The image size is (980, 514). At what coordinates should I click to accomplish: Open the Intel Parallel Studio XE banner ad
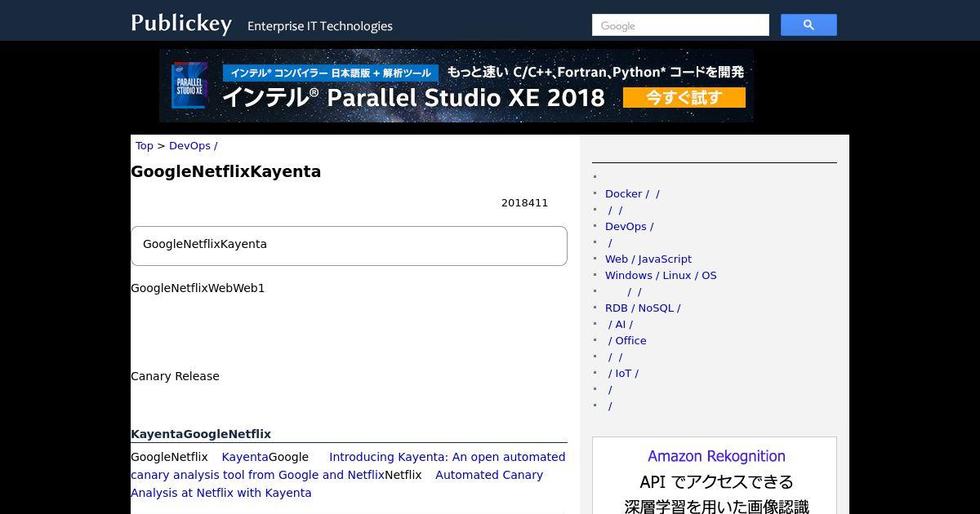(457, 86)
